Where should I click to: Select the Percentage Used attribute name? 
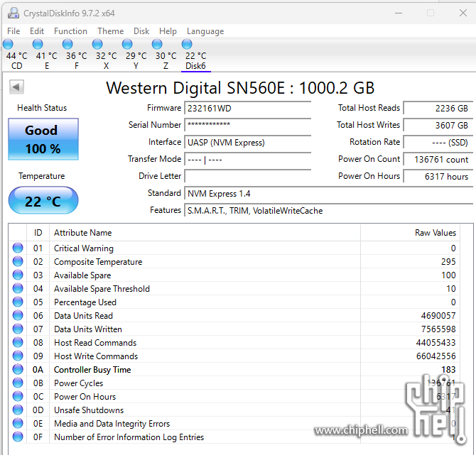click(85, 302)
